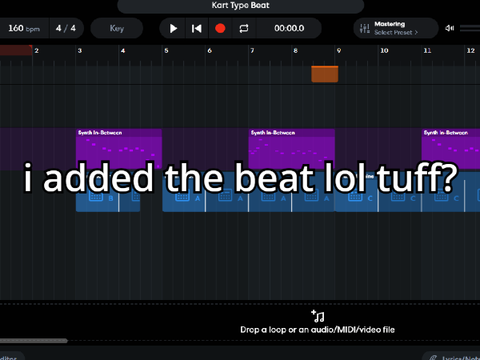Click the horizontal timeline scrollbar
Viewport: 480px width, 360px height.
[34, 341]
